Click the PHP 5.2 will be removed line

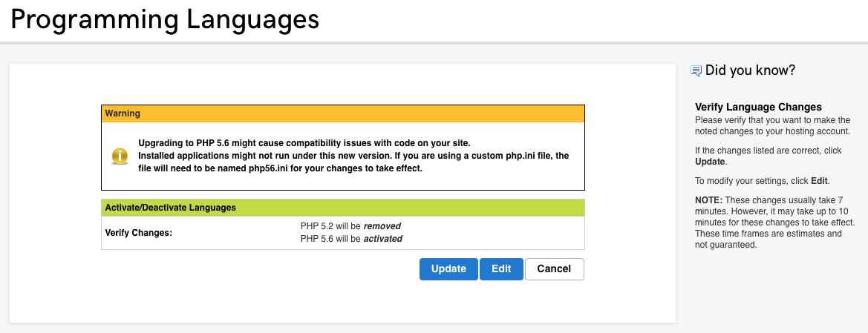[x=350, y=226]
